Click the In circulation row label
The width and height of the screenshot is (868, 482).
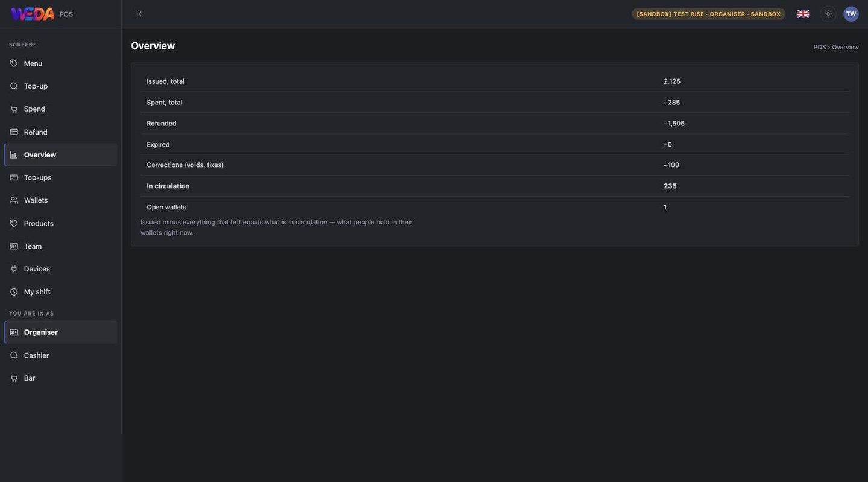pyautogui.click(x=168, y=186)
